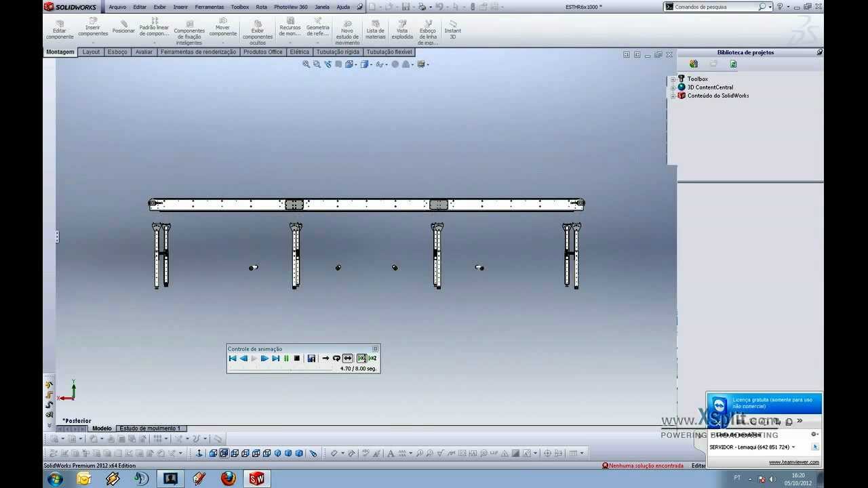Click Print icon in top toolbar
This screenshot has height=488, width=868.
422,7
